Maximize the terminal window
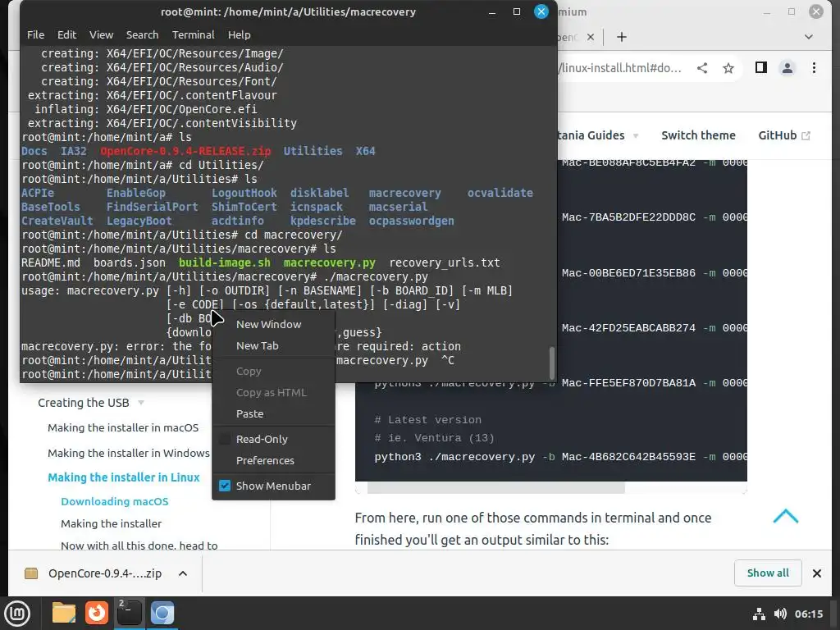Viewport: 840px width, 630px height. point(517,11)
